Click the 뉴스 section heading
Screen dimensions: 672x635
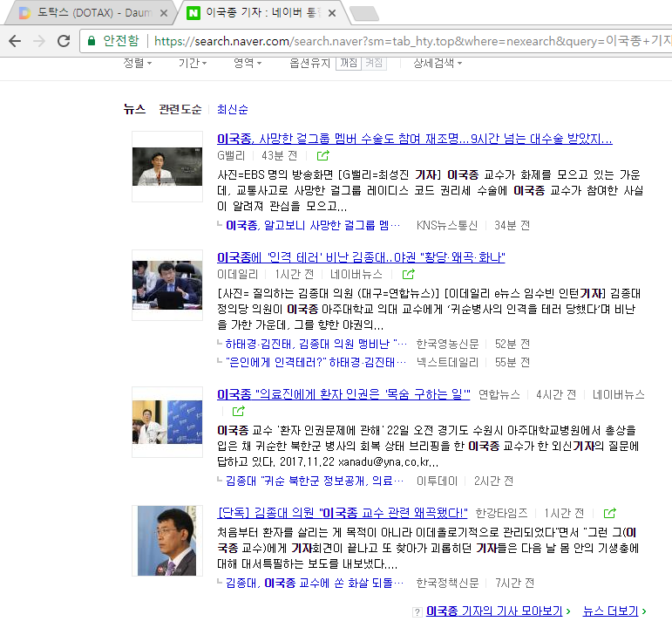coord(134,109)
